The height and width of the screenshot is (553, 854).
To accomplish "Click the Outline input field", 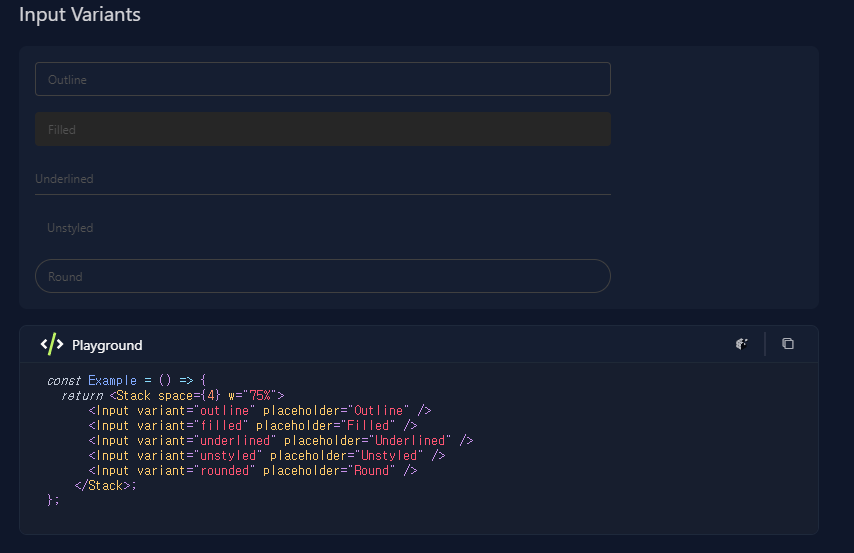I will 322,79.
